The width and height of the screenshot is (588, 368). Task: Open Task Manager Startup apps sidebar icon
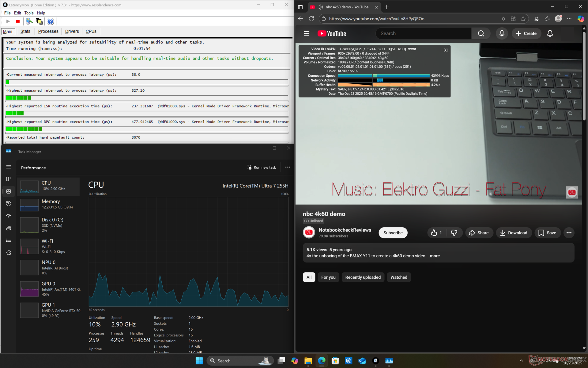(x=9, y=216)
